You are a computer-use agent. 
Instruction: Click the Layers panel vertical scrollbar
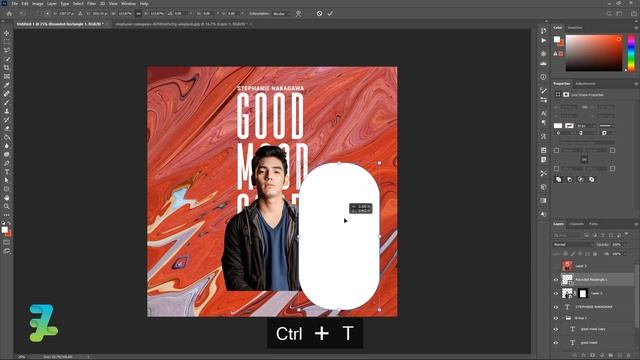(x=638, y=295)
